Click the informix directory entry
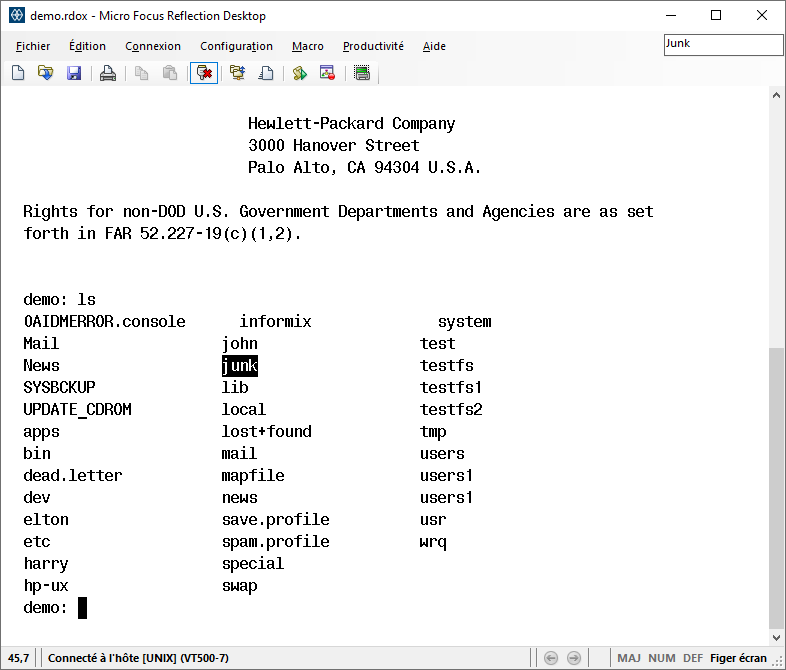The image size is (786, 670). coord(275,322)
